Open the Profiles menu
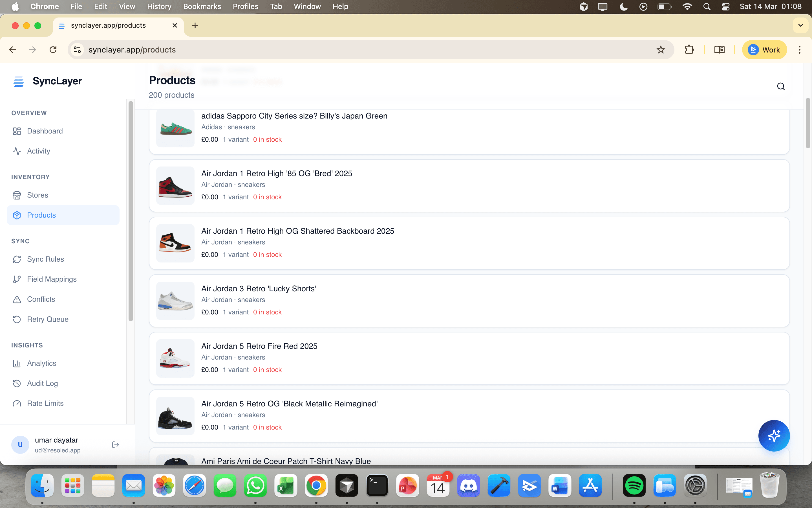This screenshot has width=812, height=508. (x=246, y=6)
